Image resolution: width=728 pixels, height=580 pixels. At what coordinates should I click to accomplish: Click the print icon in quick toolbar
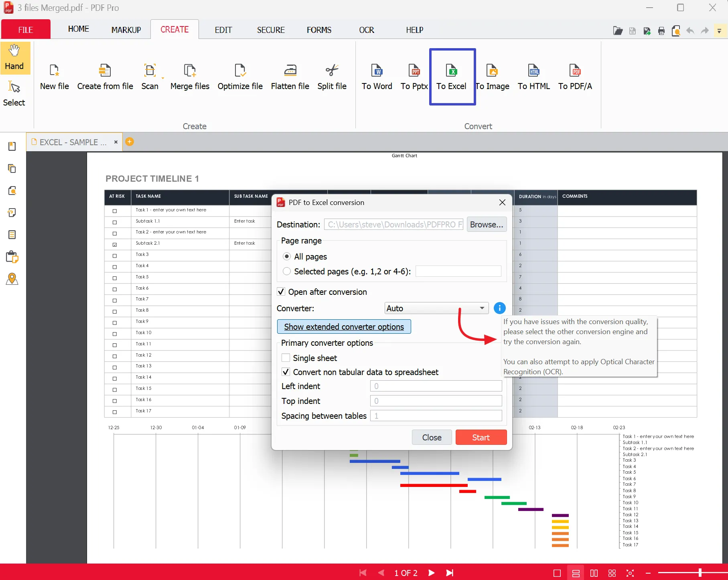tap(661, 31)
